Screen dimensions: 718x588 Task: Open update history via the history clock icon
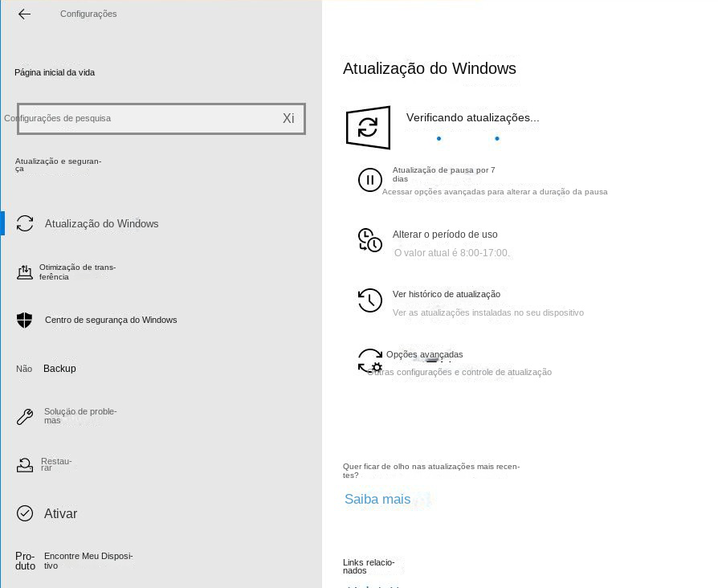point(370,300)
